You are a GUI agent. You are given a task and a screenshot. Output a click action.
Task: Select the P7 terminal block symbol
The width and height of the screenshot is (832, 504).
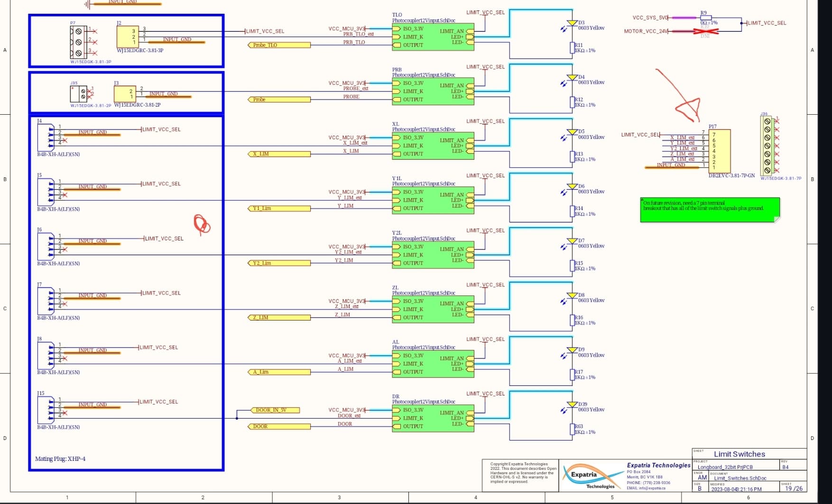click(x=79, y=42)
